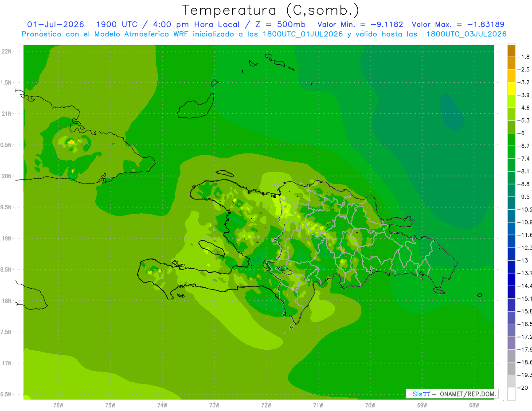Click the '-1.8' colorbar label
532x411 pixels.
(x=524, y=57)
